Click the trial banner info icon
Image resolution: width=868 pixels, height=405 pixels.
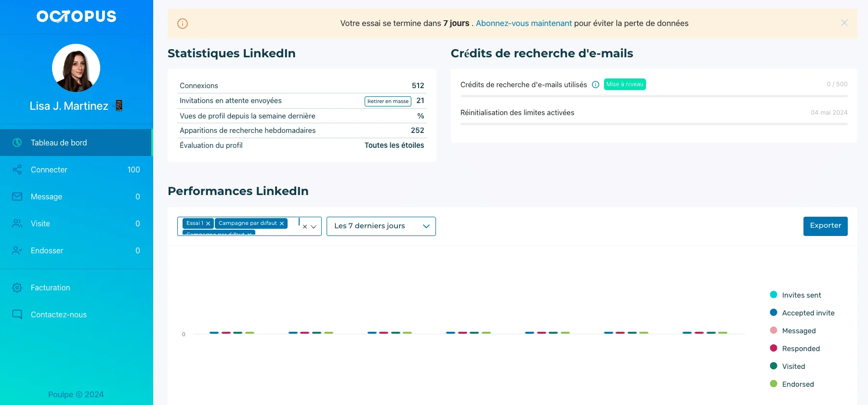pyautogui.click(x=183, y=23)
